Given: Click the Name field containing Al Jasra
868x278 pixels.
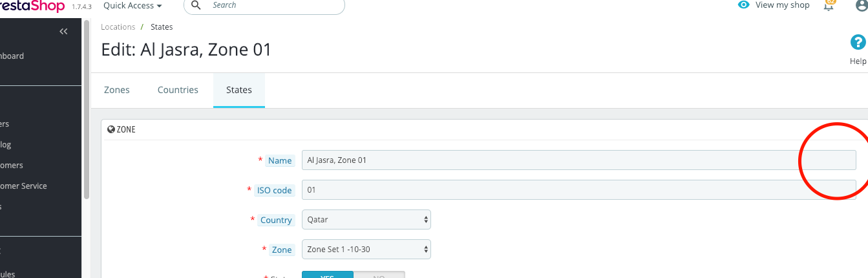Looking at the screenshot, I should (578, 160).
